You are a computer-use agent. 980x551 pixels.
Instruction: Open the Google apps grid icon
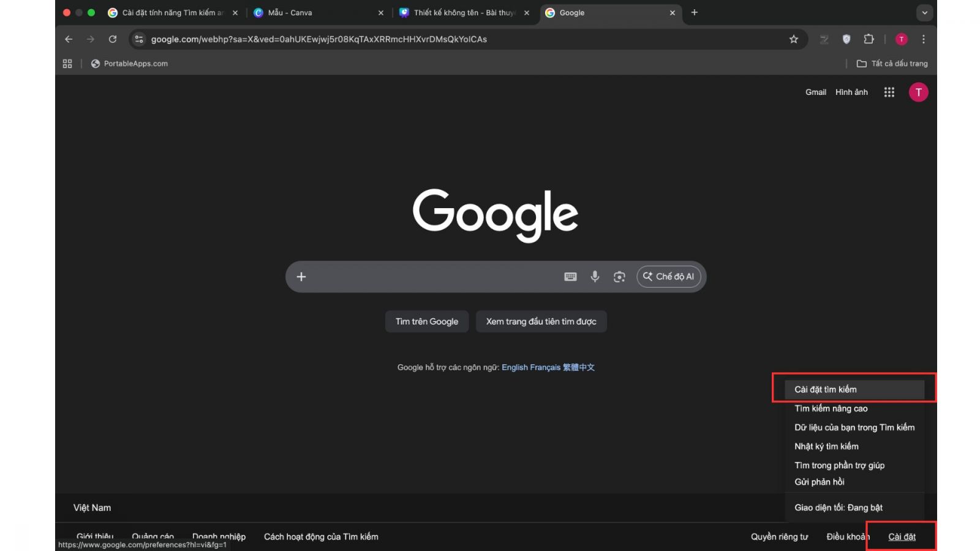click(x=889, y=92)
